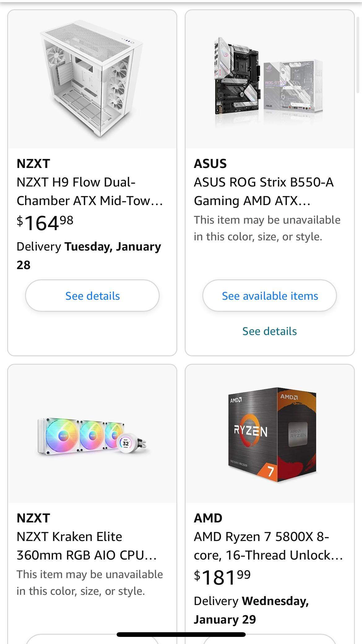The height and width of the screenshot is (644, 362).
Task: Open the ASUS ROG Strix B550-A Gaming title
Action: (264, 191)
